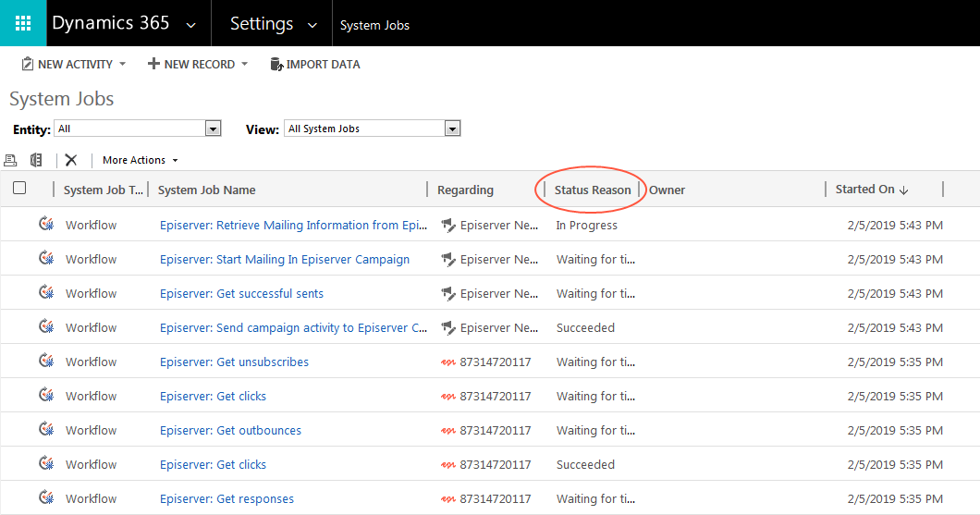980x515 pixels.
Task: Open Episerver: Send campaign activity job
Action: coord(293,327)
